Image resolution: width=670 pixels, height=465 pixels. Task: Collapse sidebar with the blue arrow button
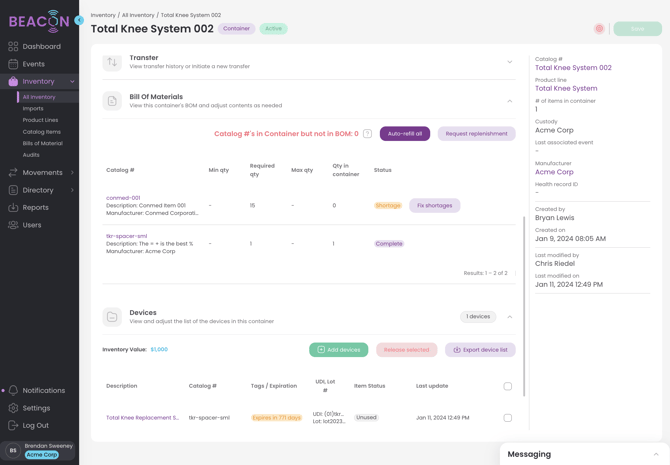(79, 20)
